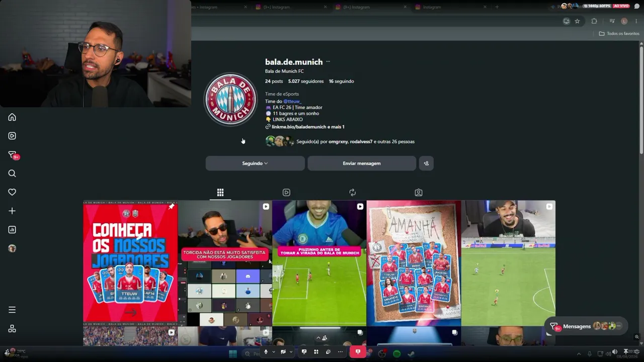The image size is (644, 362).
Task: Open the dashboard chart icon in the sidebar
Action: coord(12,230)
